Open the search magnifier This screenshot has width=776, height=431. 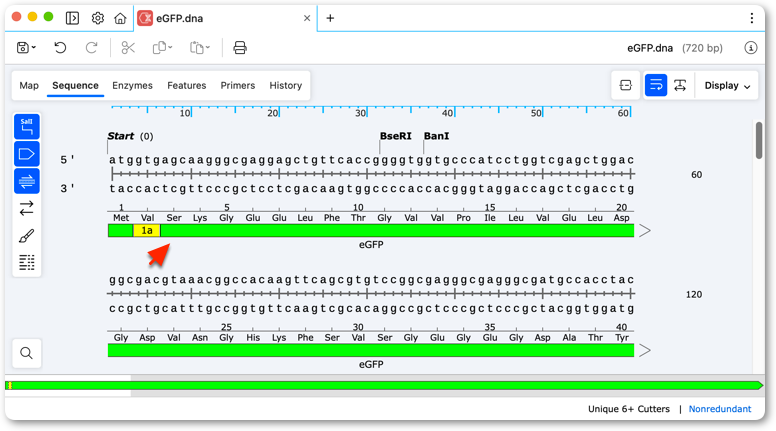click(x=27, y=353)
